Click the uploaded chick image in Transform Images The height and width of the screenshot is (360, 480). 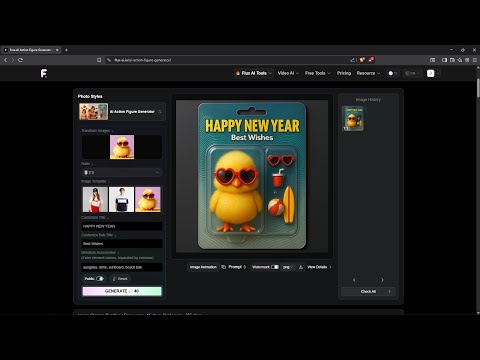coord(122,147)
